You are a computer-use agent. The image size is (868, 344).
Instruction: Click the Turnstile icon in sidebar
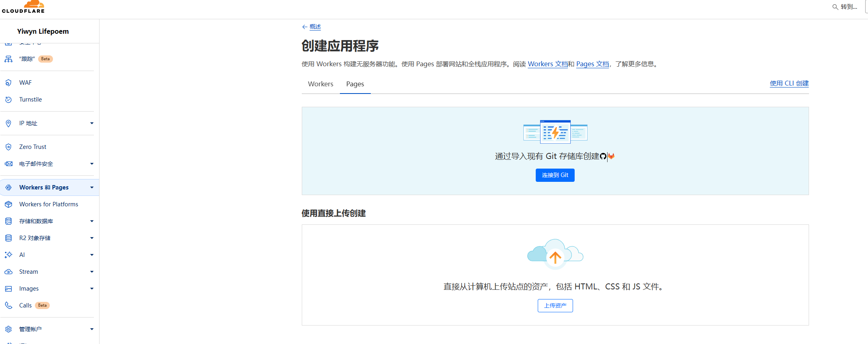(x=8, y=100)
